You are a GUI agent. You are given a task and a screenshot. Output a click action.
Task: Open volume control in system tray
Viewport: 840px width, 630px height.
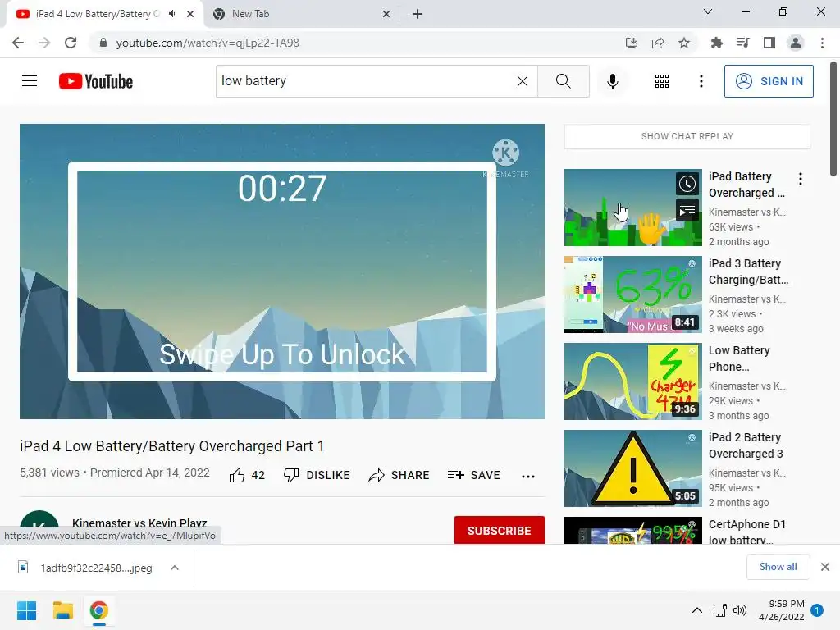(x=740, y=610)
